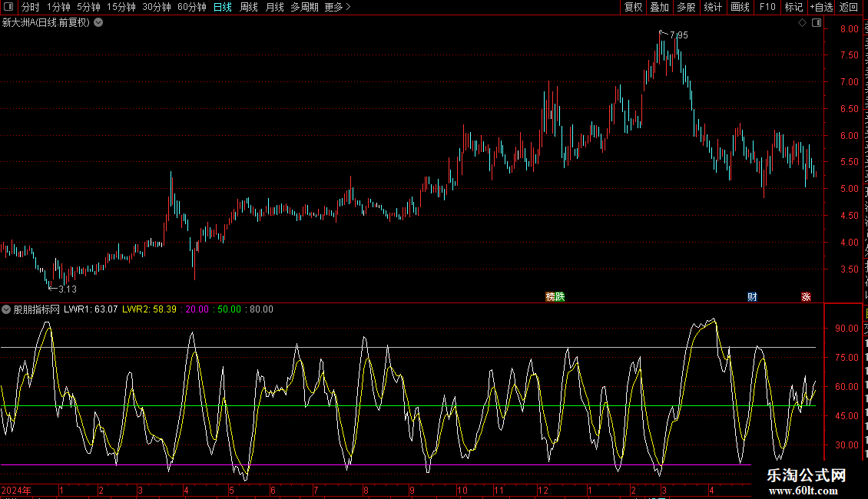Click the panel layout icon at top-left
The image size is (868, 499).
(8, 7)
